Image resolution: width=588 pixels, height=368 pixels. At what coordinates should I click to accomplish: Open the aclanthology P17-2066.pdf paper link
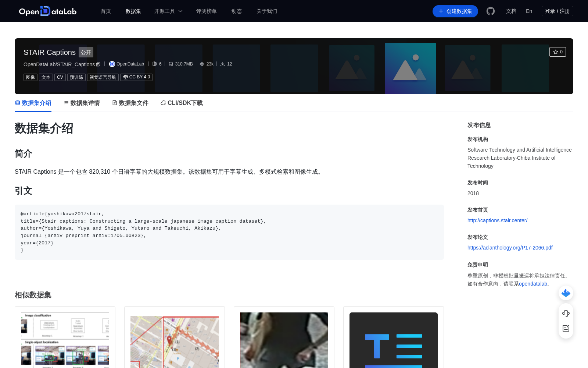pos(510,248)
